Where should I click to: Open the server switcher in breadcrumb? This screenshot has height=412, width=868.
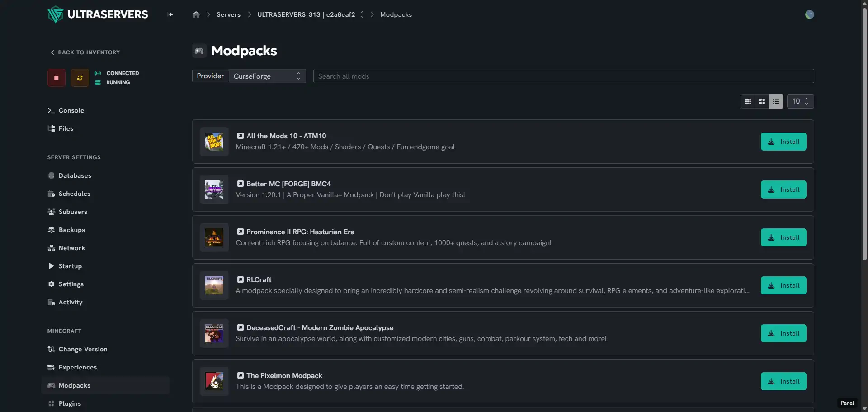point(362,14)
